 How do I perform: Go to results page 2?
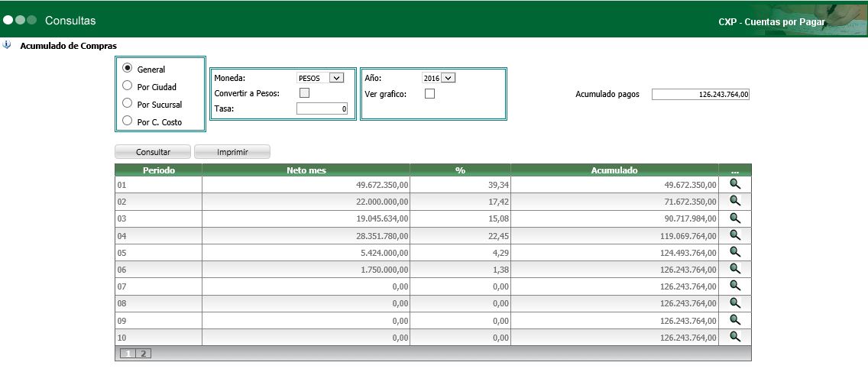click(x=143, y=354)
